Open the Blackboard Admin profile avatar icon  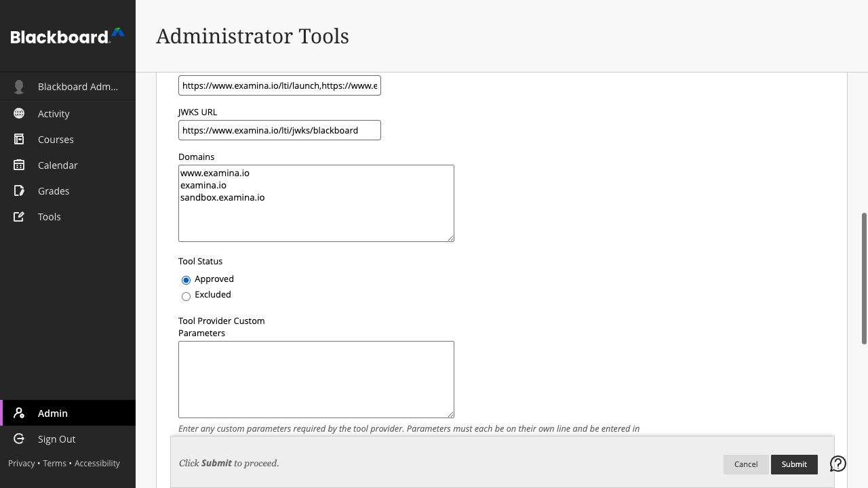coord(19,87)
